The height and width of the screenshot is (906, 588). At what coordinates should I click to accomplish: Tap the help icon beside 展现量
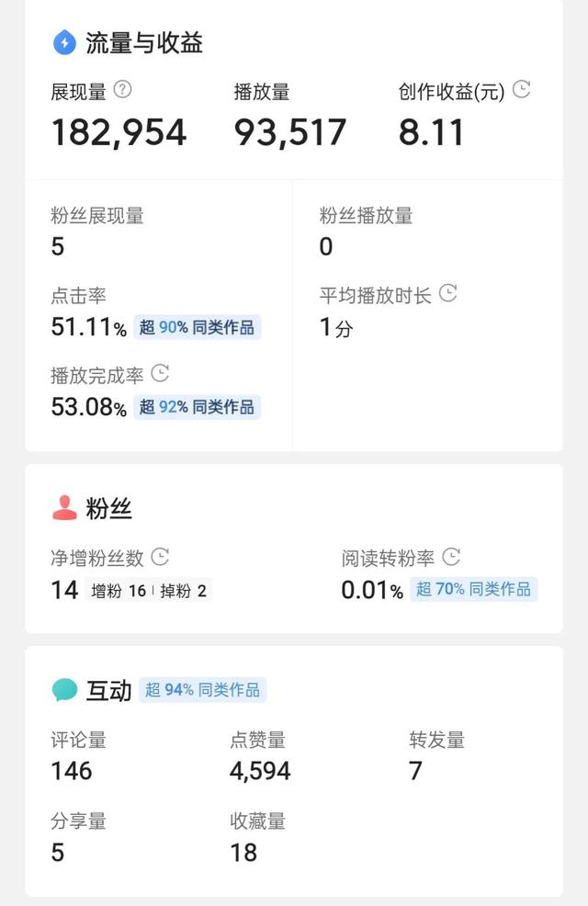[x=122, y=89]
